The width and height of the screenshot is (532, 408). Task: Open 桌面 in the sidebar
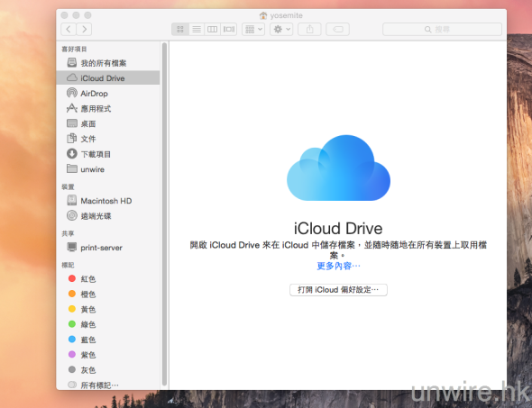108,123
